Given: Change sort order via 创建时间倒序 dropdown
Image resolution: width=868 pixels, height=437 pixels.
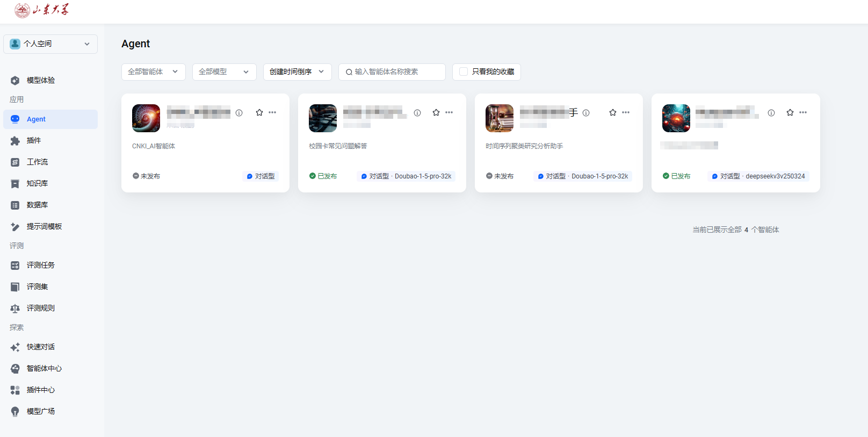Looking at the screenshot, I should (x=297, y=72).
